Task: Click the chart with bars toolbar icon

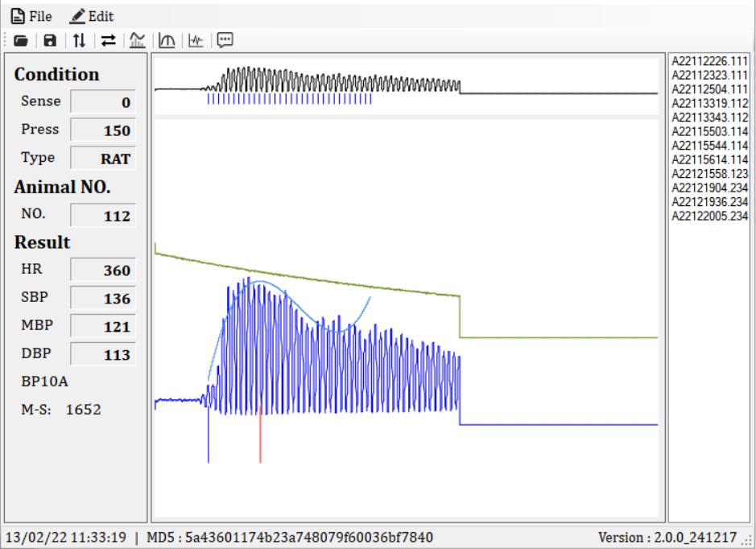Action: (x=138, y=40)
